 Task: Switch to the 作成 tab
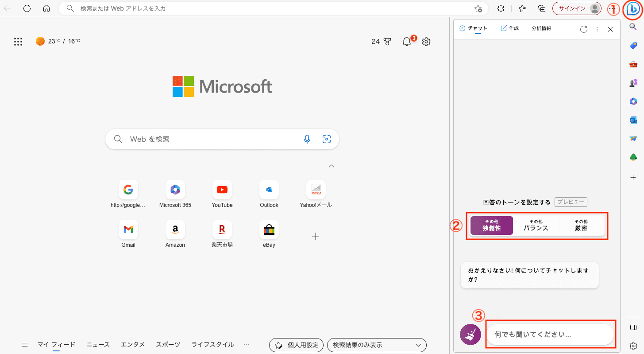pyautogui.click(x=509, y=28)
